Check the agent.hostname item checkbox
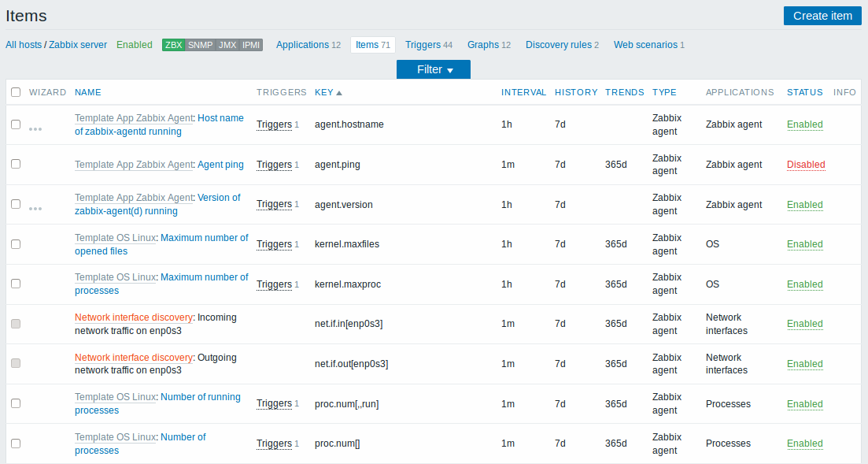Image resolution: width=868 pixels, height=464 pixels. (16, 124)
